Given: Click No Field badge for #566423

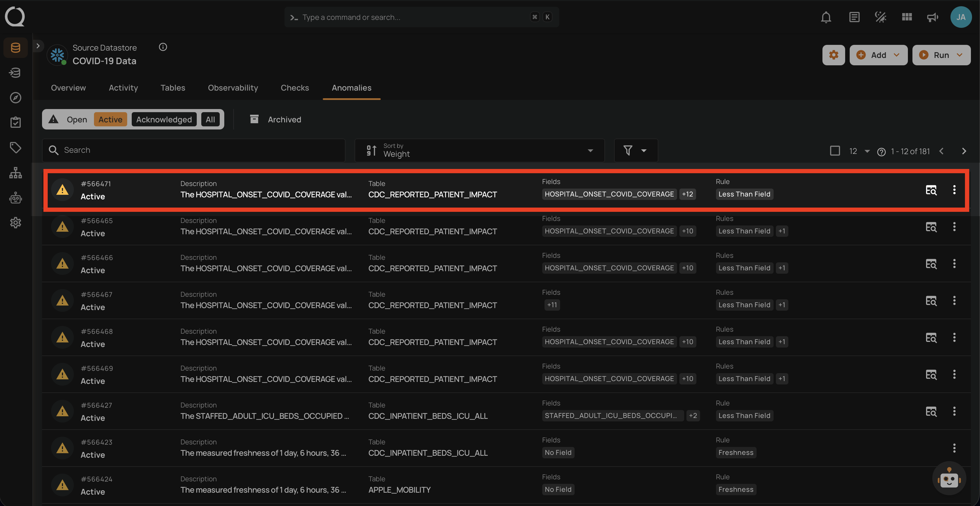Looking at the screenshot, I should pos(558,452).
